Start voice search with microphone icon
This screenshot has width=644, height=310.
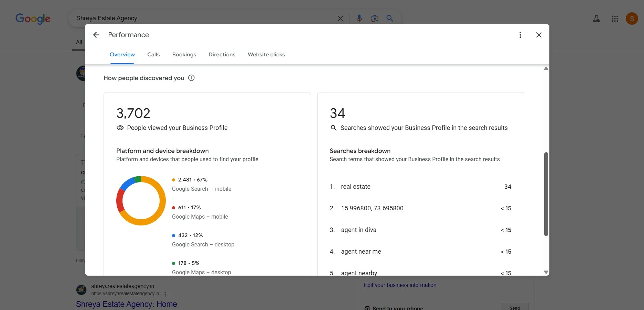click(x=359, y=19)
